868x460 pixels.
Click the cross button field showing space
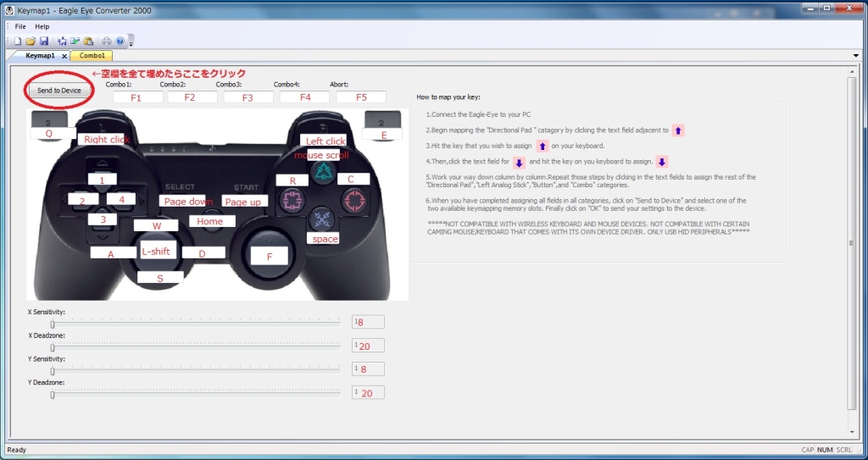click(x=323, y=238)
